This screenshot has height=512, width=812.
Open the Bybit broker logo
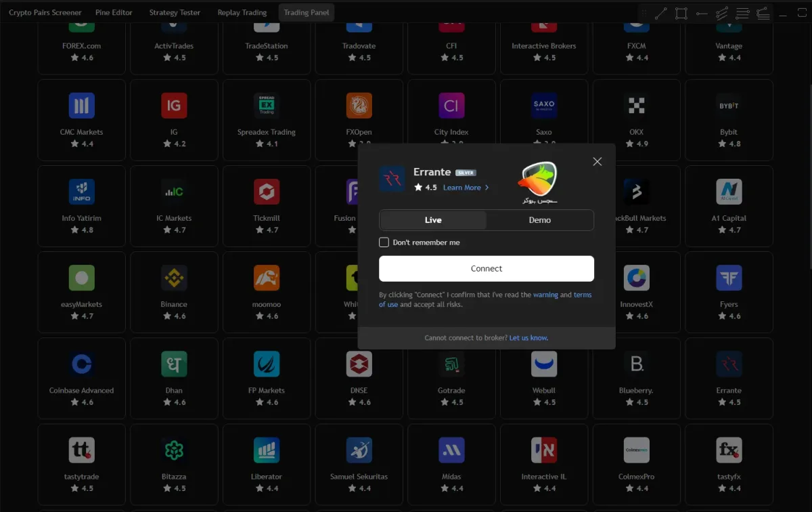point(729,106)
